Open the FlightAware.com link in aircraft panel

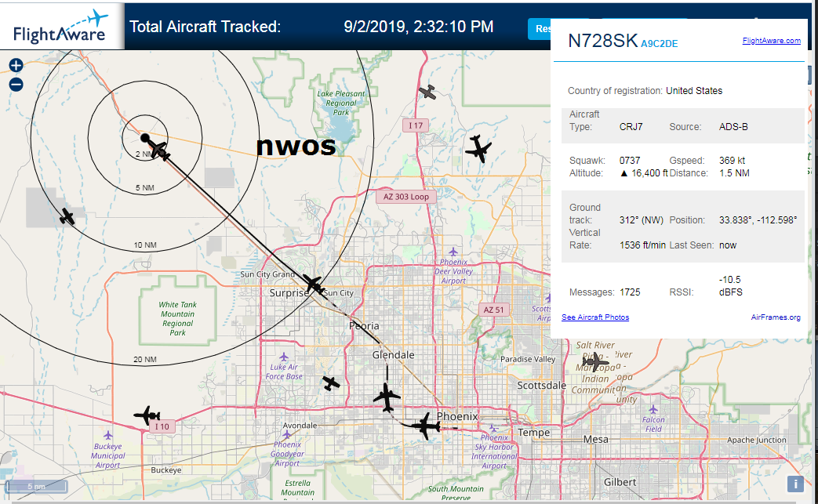[771, 41]
